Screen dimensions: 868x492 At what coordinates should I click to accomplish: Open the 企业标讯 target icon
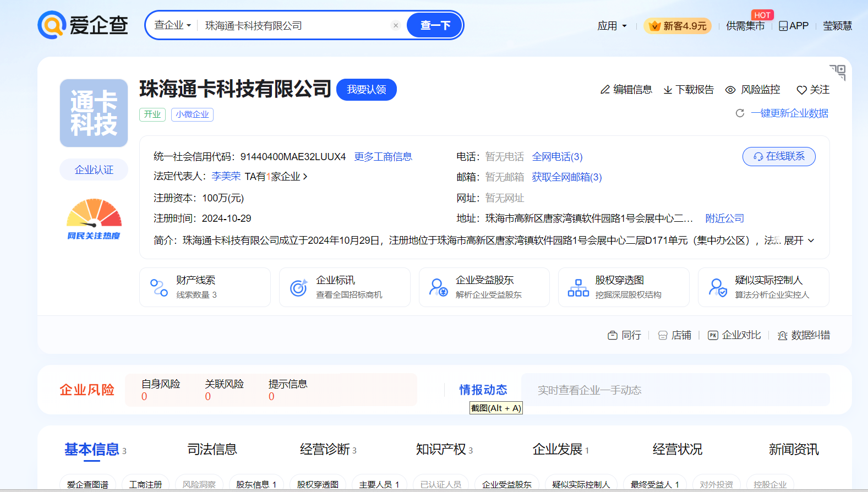pyautogui.click(x=298, y=287)
